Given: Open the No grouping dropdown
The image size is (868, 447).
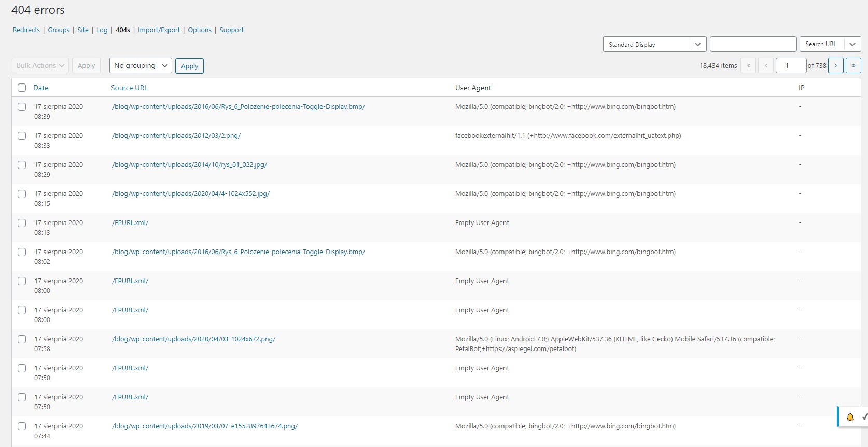Looking at the screenshot, I should 141,65.
